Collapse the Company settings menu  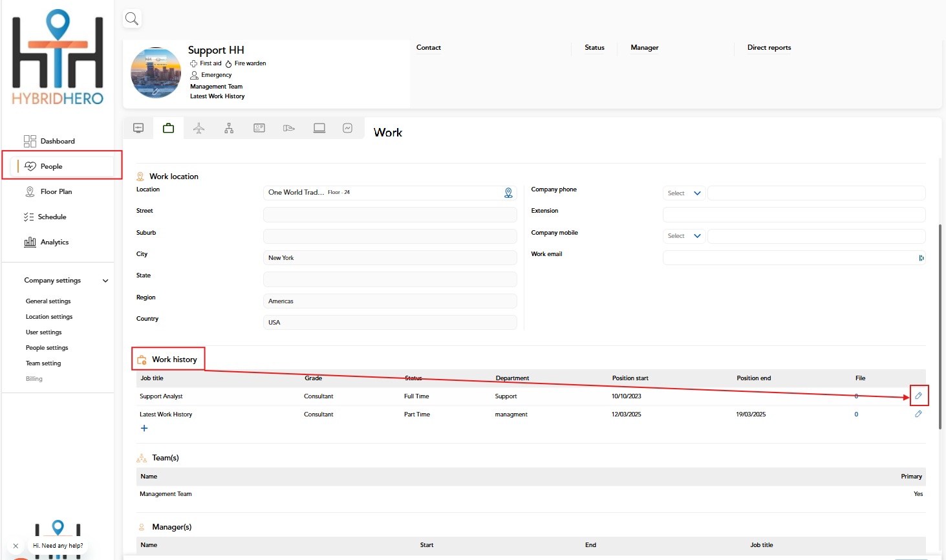coord(105,281)
